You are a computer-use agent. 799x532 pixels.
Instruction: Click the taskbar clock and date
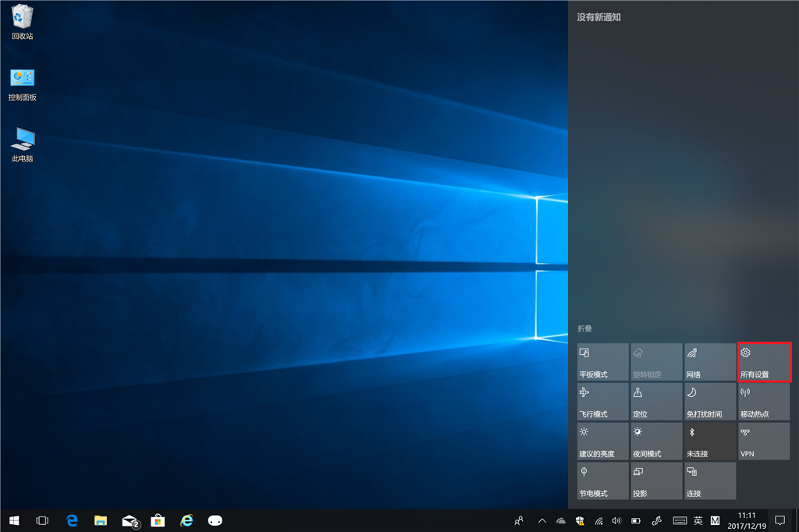coord(747,520)
